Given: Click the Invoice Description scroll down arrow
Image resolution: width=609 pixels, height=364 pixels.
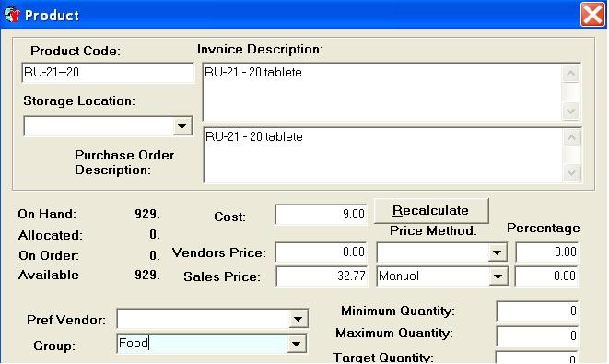Looking at the screenshot, I should (571, 112).
